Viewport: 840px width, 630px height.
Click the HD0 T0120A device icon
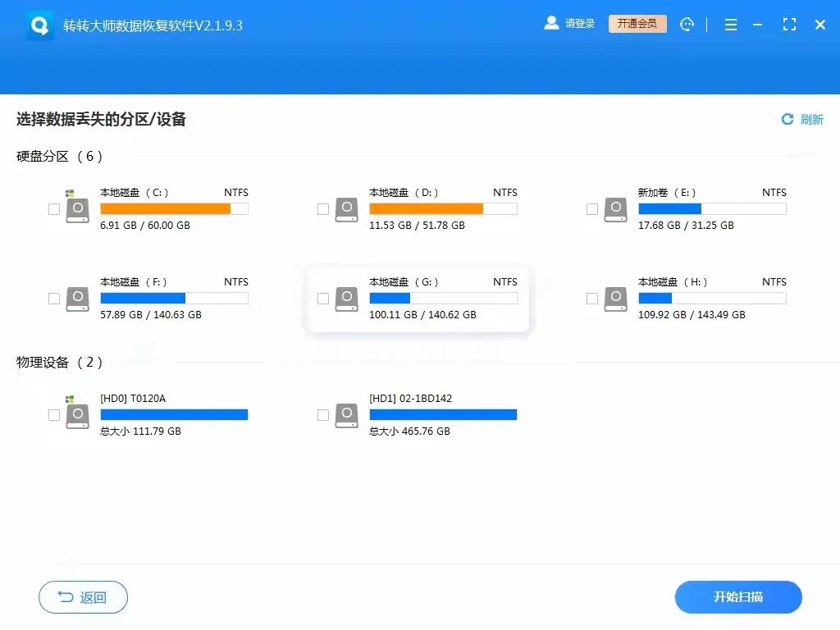point(77,413)
